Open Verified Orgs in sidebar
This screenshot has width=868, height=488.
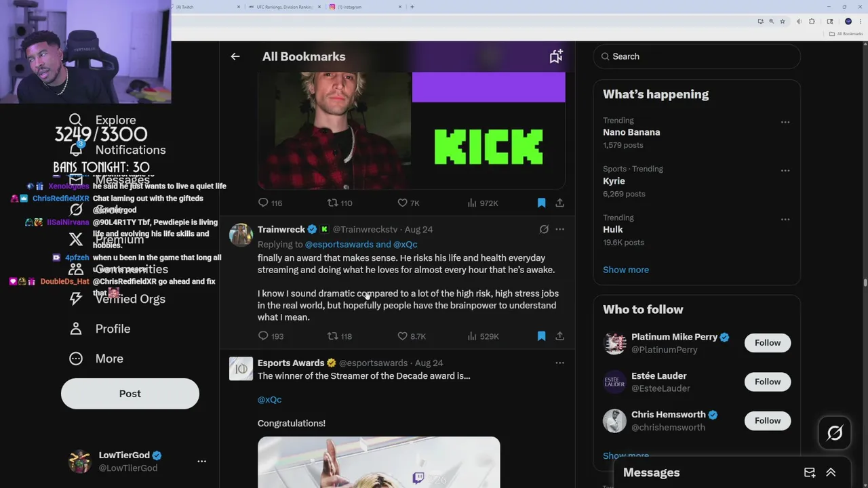(117, 299)
